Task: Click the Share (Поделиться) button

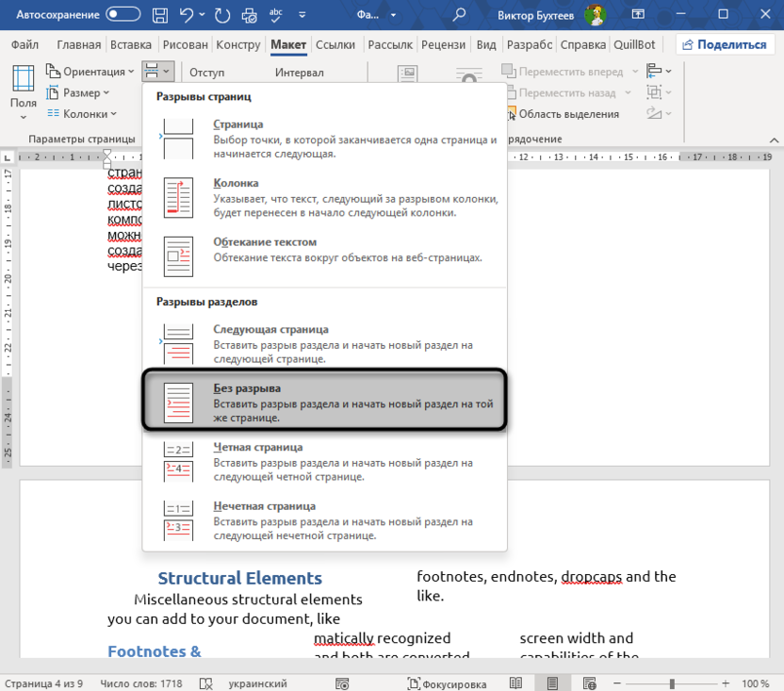Action: click(x=724, y=44)
